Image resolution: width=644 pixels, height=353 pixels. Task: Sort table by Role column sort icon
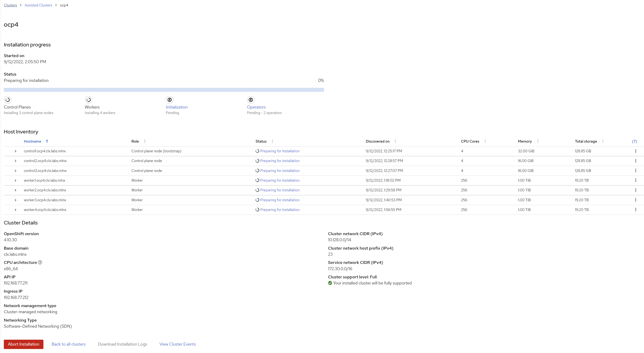click(x=145, y=141)
